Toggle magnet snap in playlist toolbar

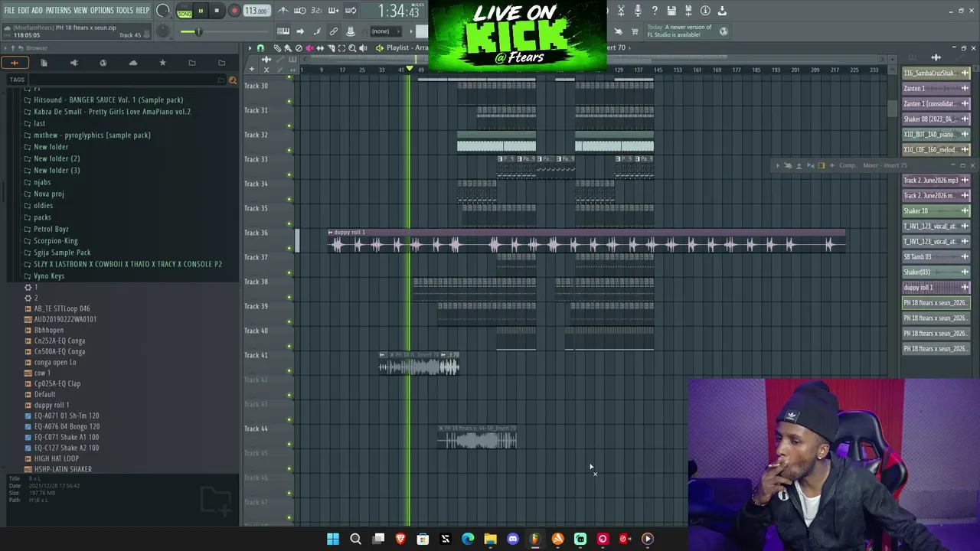[260, 47]
